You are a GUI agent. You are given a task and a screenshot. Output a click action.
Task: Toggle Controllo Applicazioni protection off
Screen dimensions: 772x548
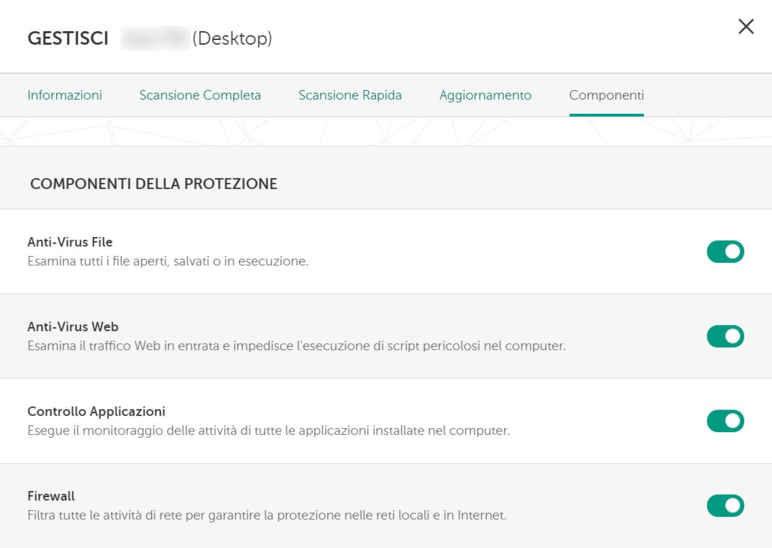725,421
